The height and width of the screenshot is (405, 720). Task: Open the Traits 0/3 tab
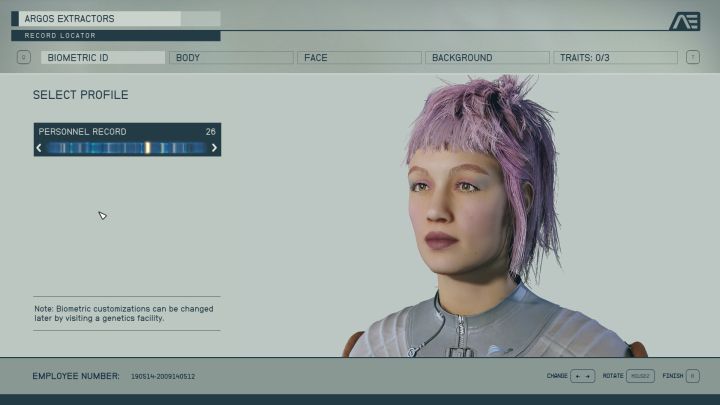(615, 58)
